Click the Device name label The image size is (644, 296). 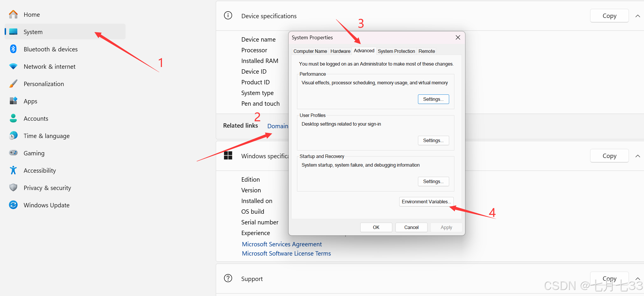point(258,39)
